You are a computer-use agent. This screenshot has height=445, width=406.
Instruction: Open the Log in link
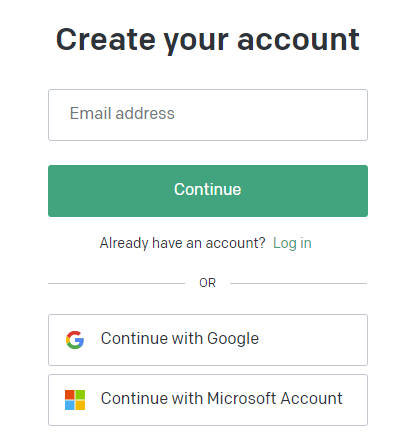[292, 243]
